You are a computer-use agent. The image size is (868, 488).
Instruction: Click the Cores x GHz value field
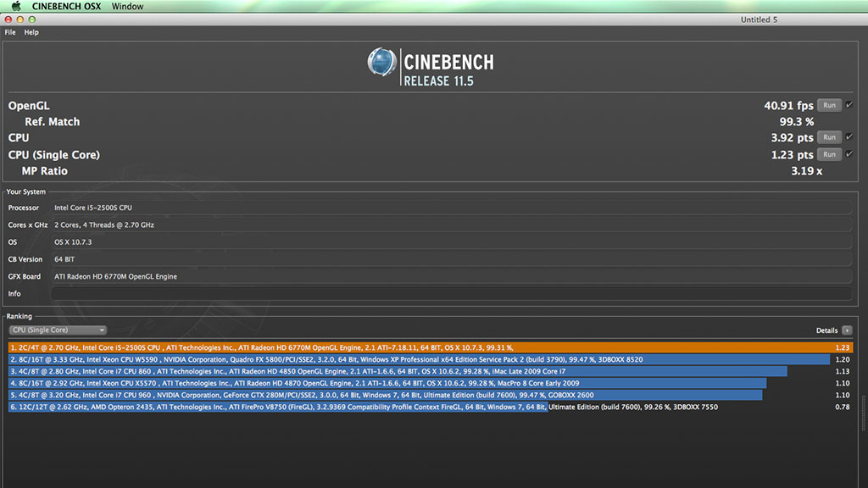pos(452,225)
